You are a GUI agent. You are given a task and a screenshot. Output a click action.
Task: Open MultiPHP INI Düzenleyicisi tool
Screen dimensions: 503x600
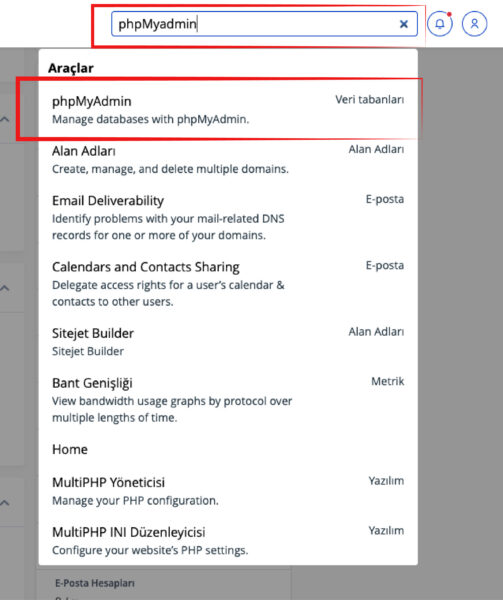pyautogui.click(x=228, y=541)
